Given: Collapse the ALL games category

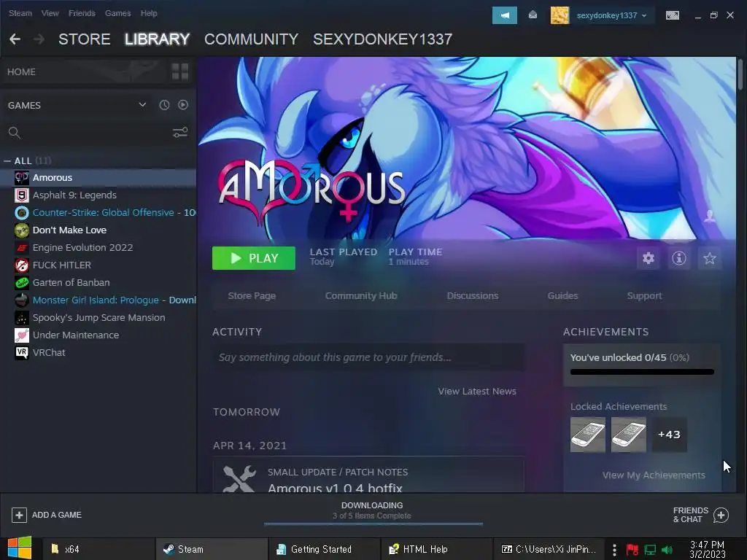Looking at the screenshot, I should pyautogui.click(x=7, y=161).
